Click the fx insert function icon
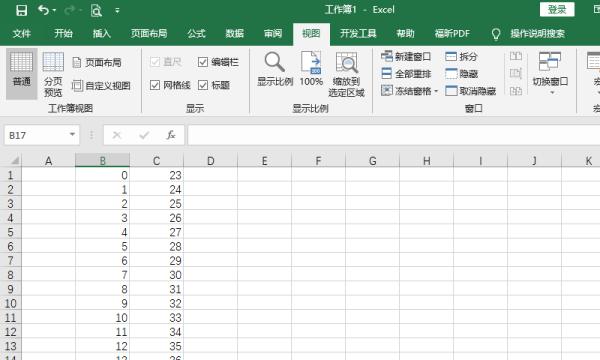 [x=171, y=135]
